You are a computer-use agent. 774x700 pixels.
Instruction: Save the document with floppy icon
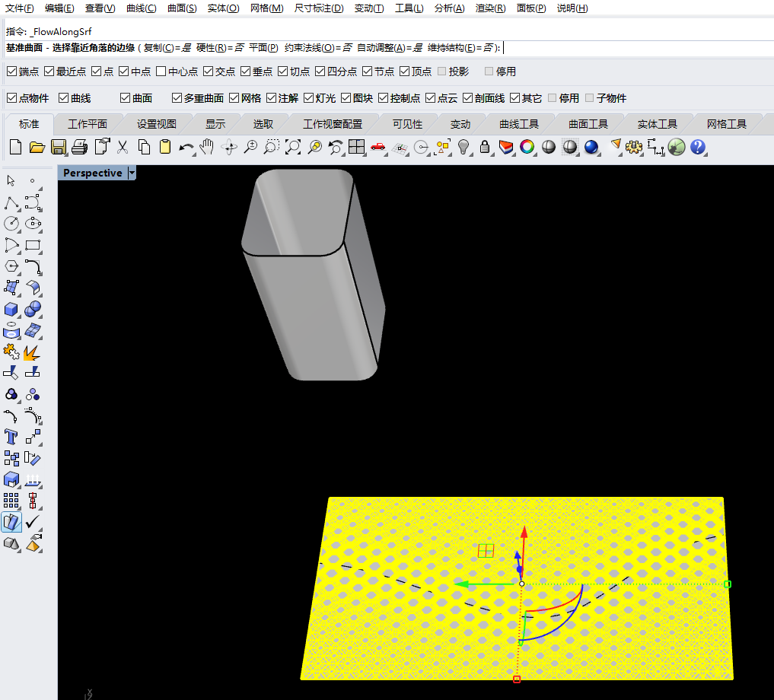tap(59, 147)
